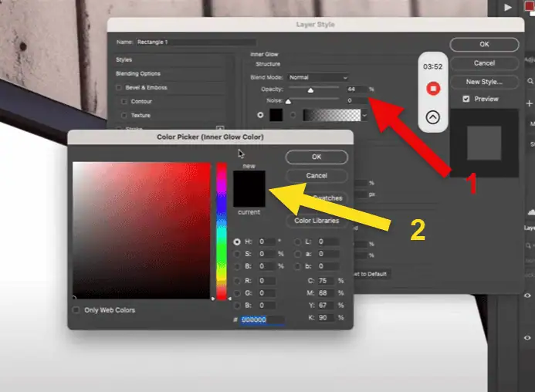Click the play icon in top-right panel

pos(507,7)
